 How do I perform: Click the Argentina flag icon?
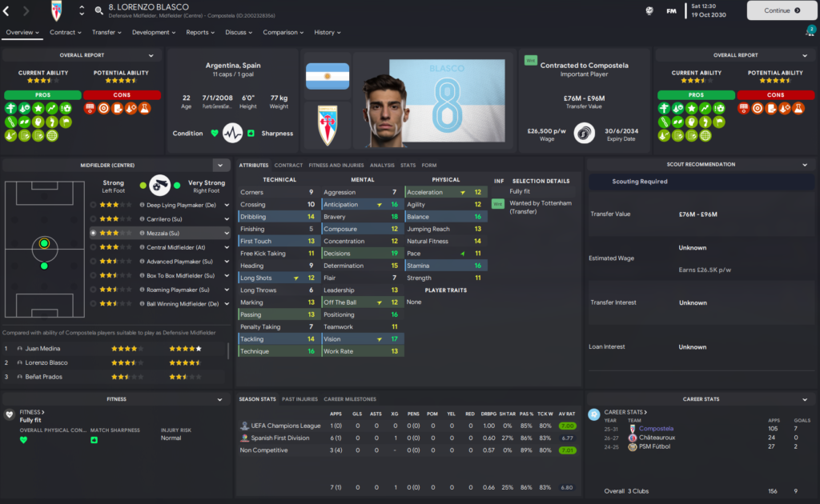click(x=328, y=76)
